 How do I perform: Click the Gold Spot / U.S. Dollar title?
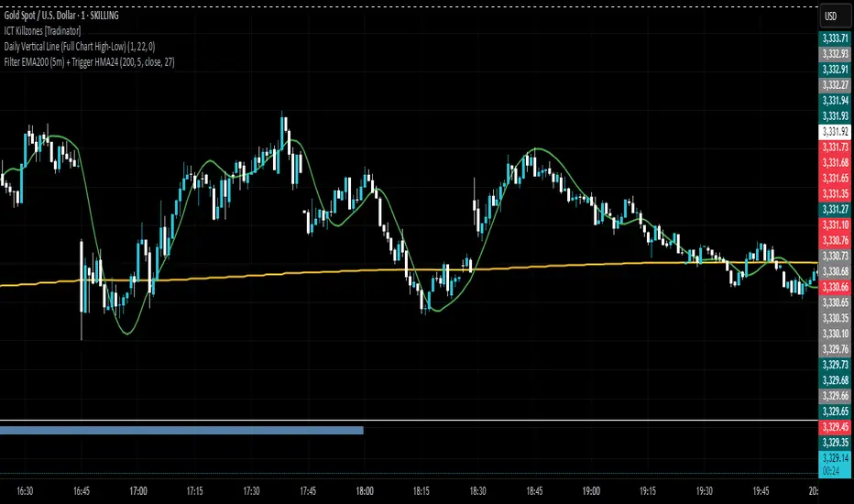(61, 16)
